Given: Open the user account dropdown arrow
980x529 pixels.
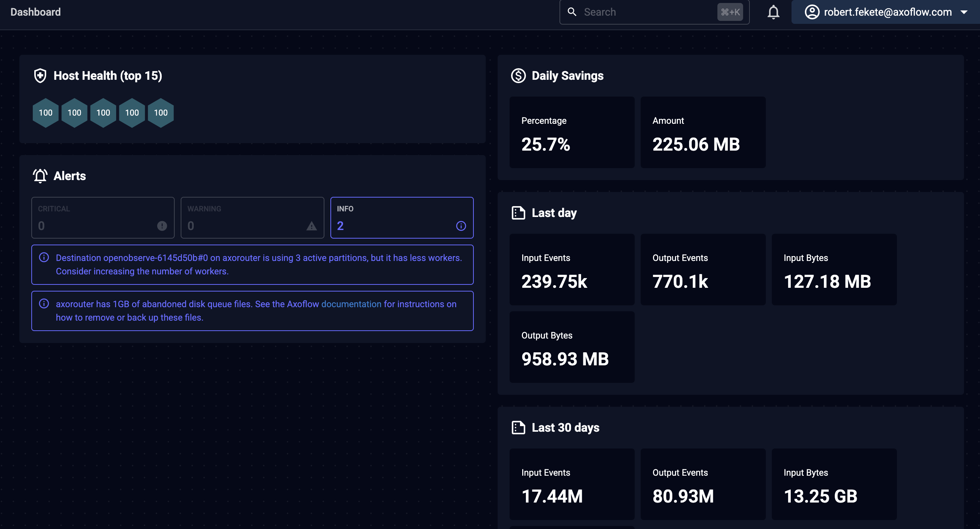Looking at the screenshot, I should (x=964, y=12).
